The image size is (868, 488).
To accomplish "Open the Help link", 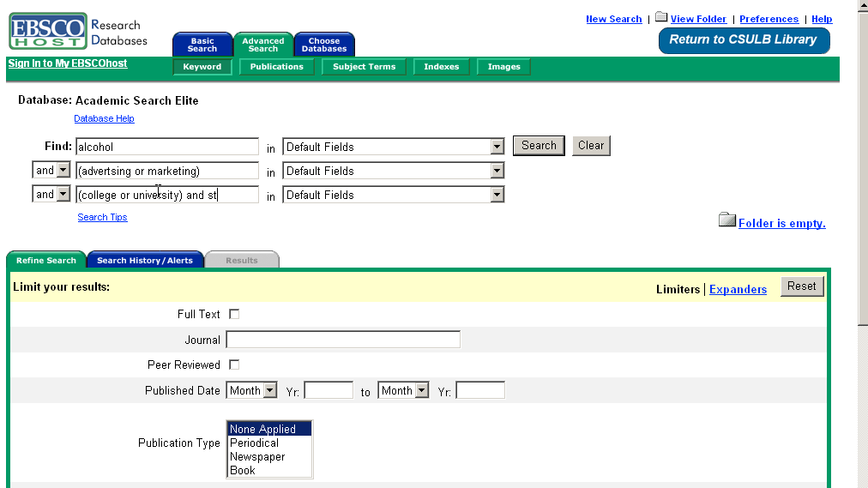I will [x=822, y=19].
